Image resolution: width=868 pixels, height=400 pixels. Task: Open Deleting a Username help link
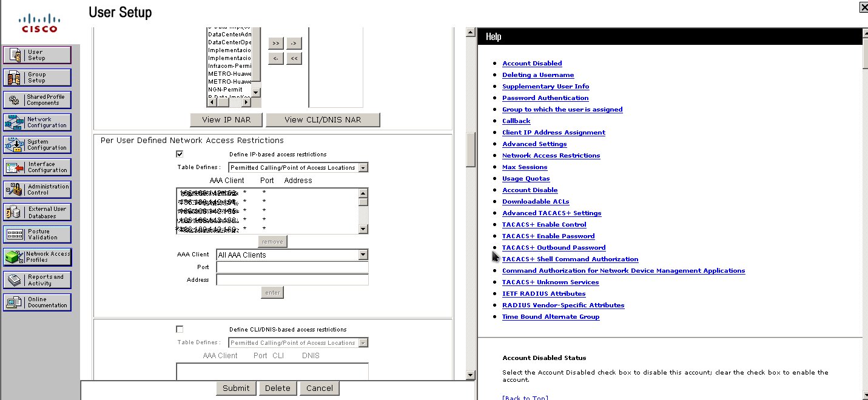(538, 75)
